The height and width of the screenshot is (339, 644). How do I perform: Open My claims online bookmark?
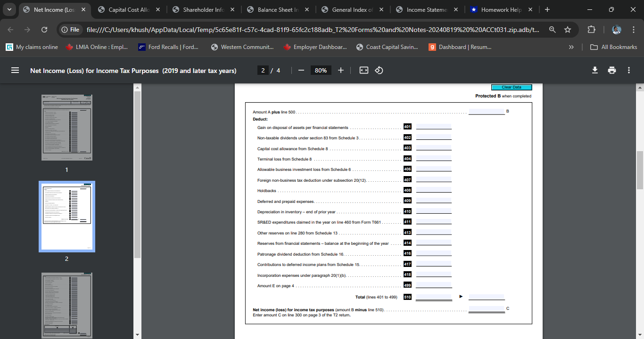tap(32, 47)
